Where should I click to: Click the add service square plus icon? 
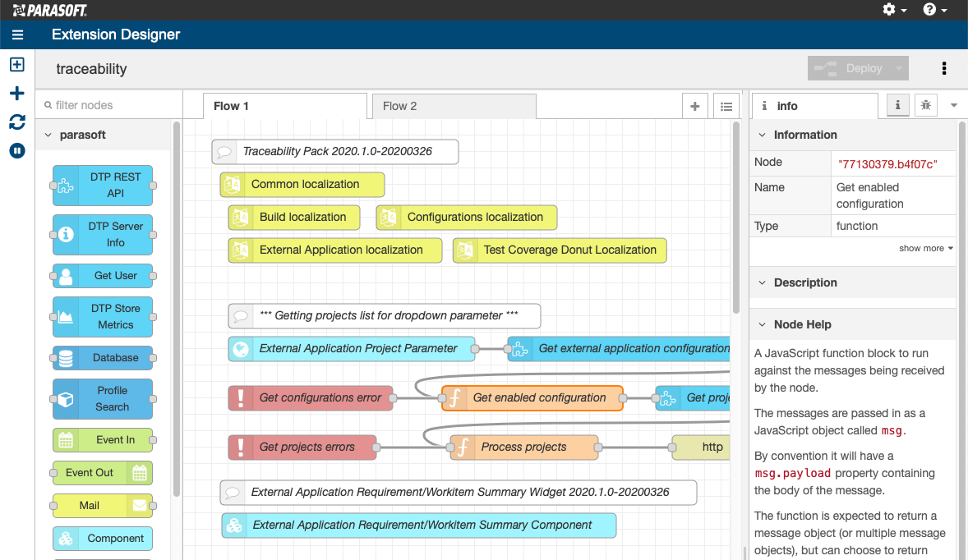click(x=17, y=65)
